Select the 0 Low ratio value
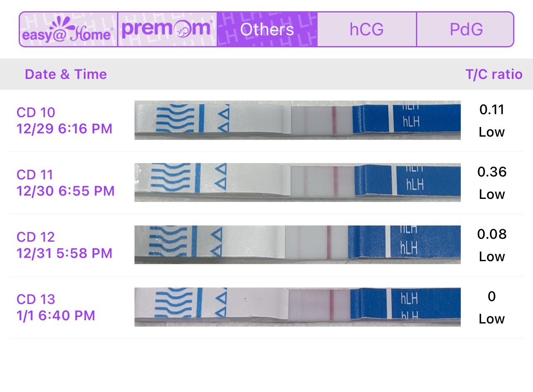533x392 pixels. click(x=491, y=308)
